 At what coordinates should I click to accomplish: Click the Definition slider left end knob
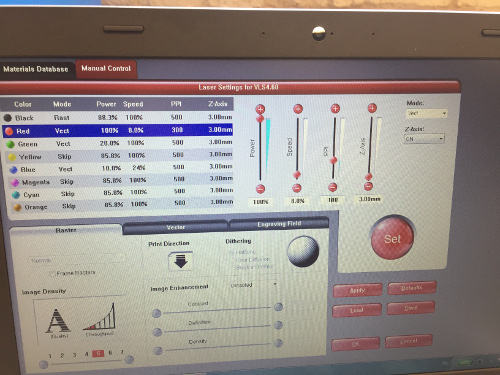tap(157, 332)
